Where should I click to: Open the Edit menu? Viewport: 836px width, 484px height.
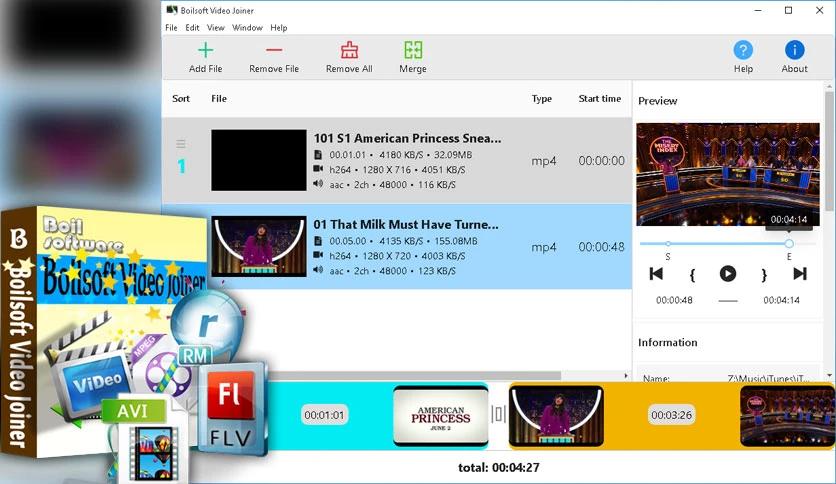(192, 28)
